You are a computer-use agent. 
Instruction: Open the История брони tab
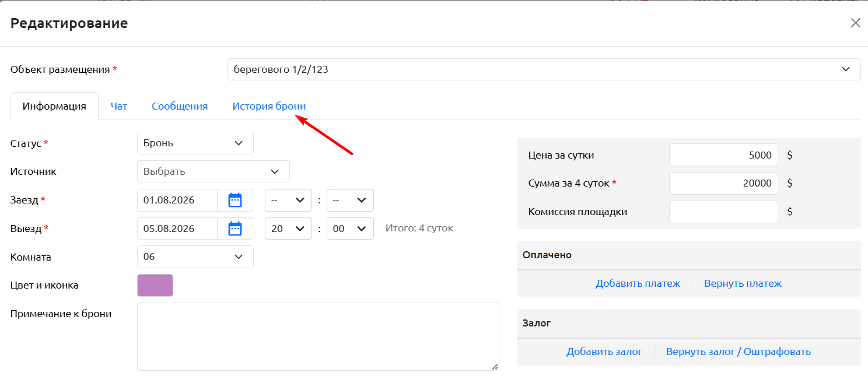269,106
